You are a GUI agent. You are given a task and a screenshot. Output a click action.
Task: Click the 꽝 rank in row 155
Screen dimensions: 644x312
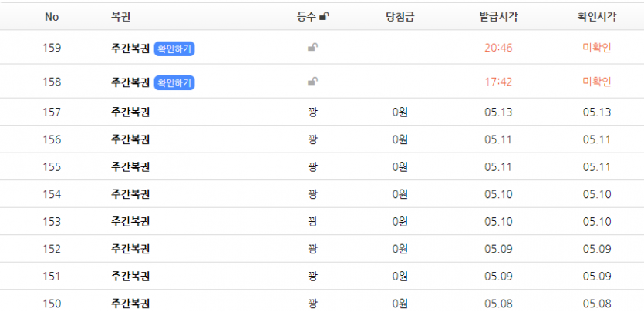(312, 167)
